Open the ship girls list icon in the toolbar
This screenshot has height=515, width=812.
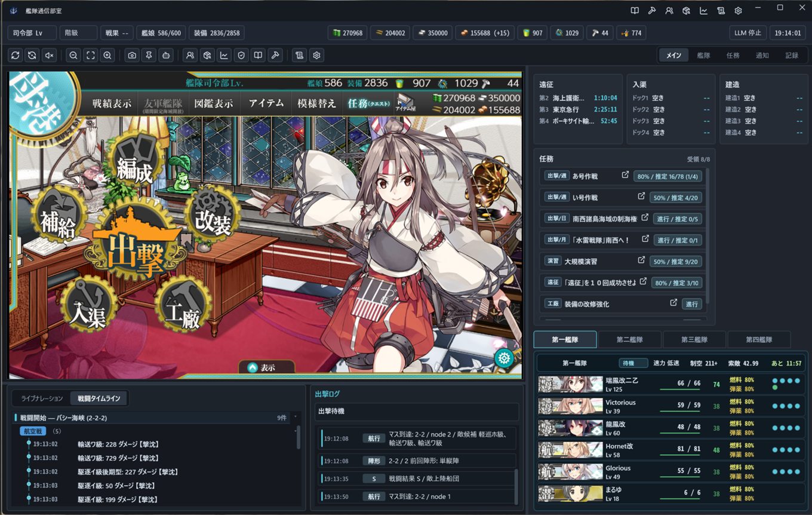[190, 55]
